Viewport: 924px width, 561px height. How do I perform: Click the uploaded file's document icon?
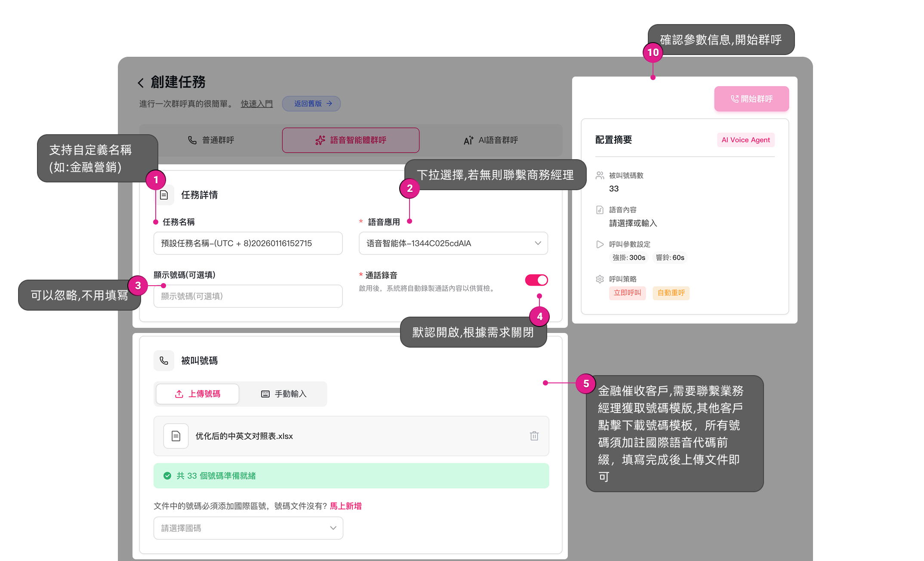click(176, 436)
